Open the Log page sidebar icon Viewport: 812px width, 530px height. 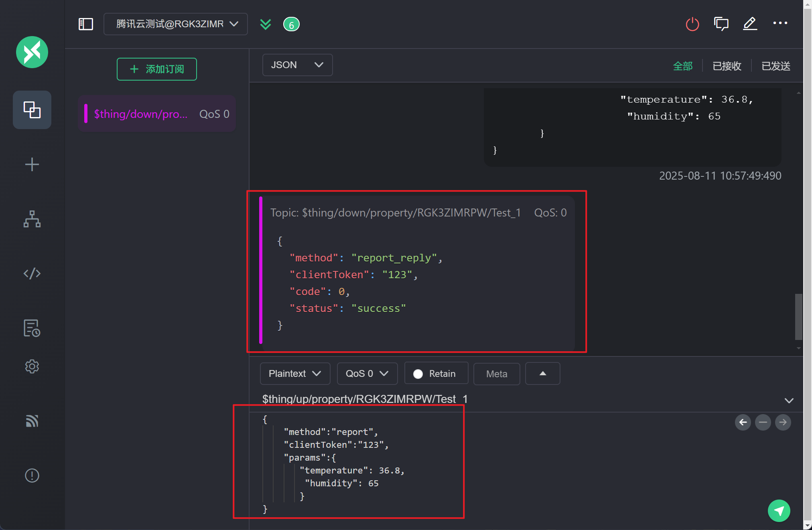[x=32, y=328]
